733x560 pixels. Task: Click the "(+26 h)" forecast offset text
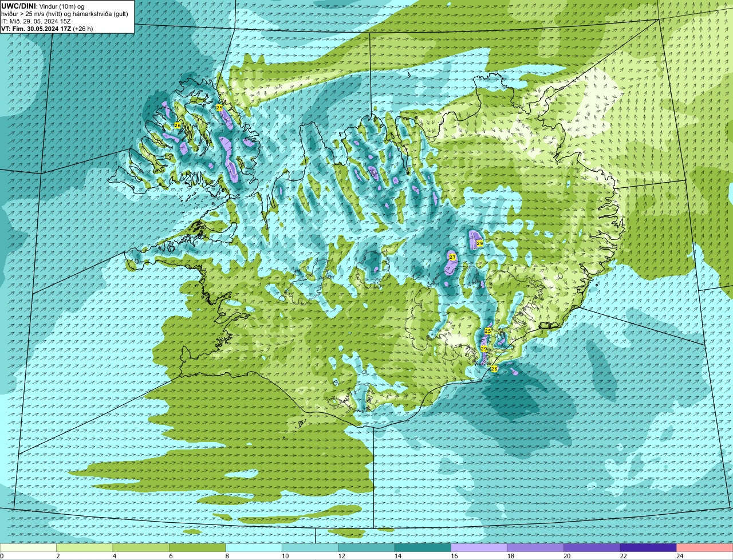pos(83,29)
